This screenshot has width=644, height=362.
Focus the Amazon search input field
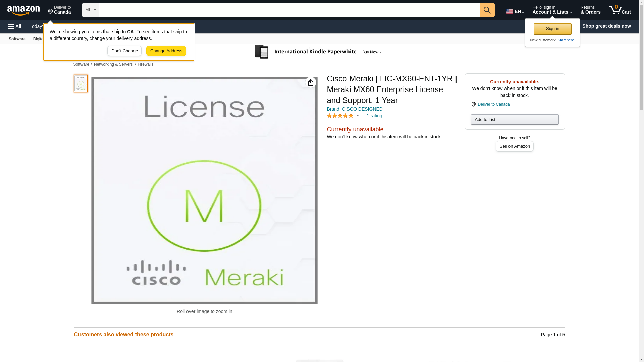pos(289,10)
